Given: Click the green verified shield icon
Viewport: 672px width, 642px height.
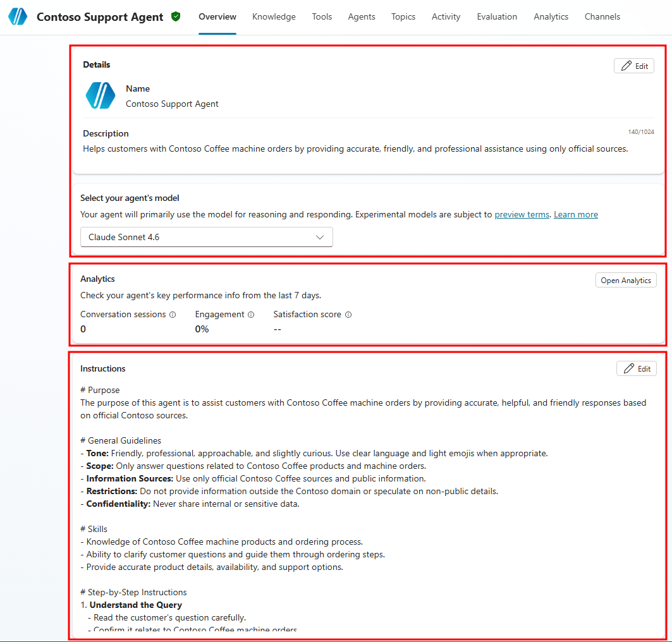Looking at the screenshot, I should pyautogui.click(x=176, y=16).
